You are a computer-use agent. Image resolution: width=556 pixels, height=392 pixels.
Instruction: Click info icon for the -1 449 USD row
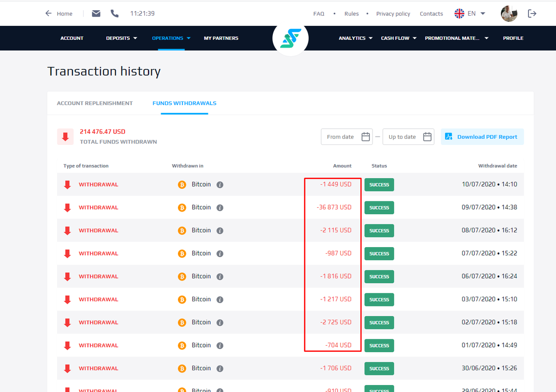click(x=220, y=185)
